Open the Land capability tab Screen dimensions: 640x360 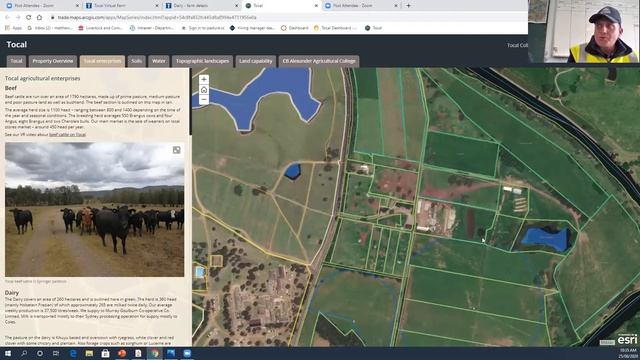tap(256, 61)
